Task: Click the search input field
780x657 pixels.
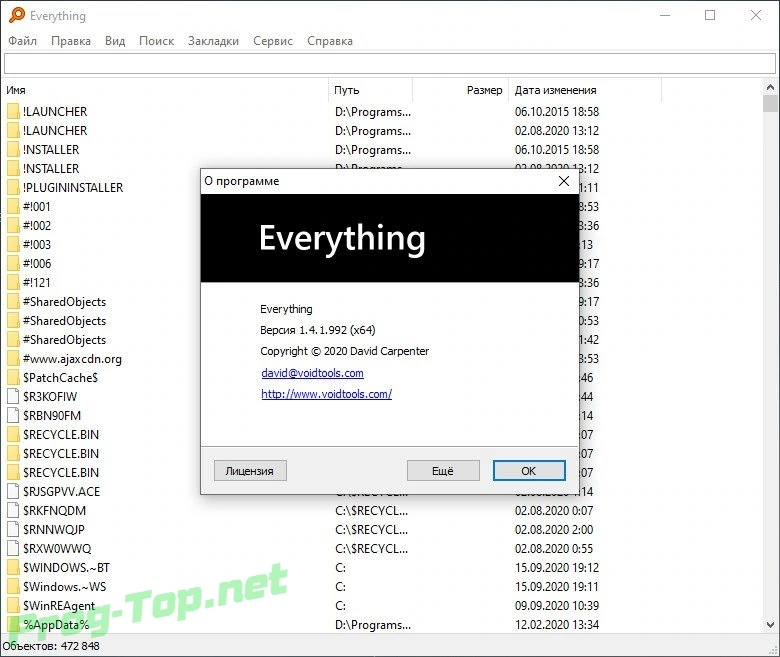Action: pyautogui.click(x=390, y=64)
